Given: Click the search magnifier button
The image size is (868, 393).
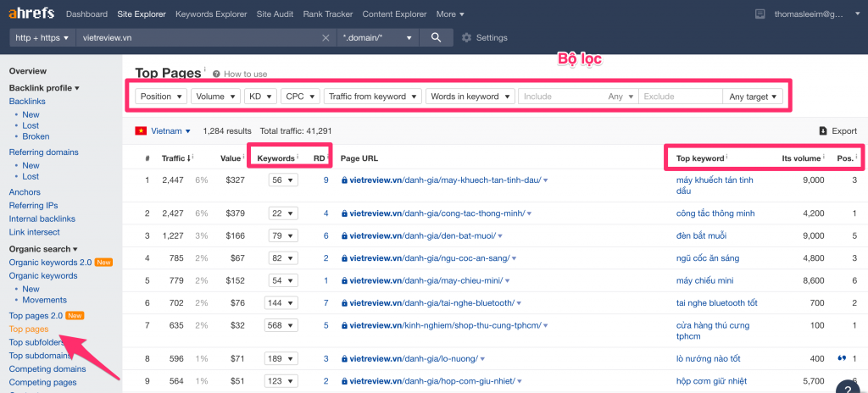Looking at the screenshot, I should 437,37.
